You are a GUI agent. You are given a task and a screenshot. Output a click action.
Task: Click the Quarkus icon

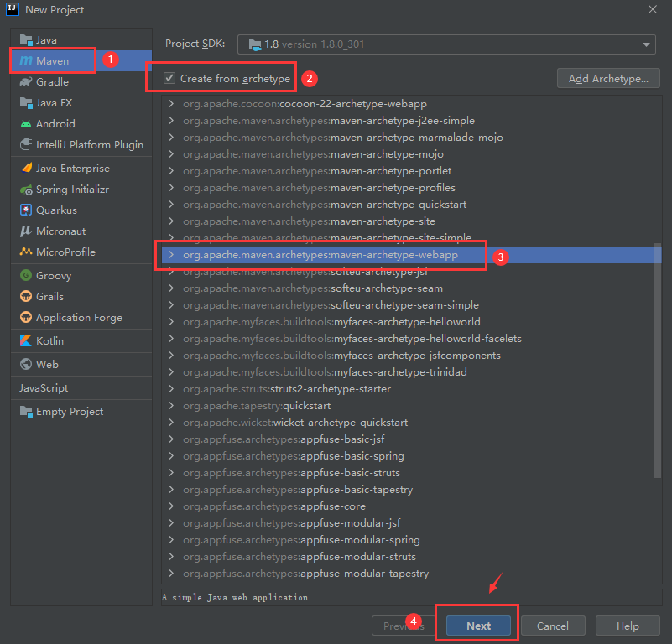pos(26,210)
